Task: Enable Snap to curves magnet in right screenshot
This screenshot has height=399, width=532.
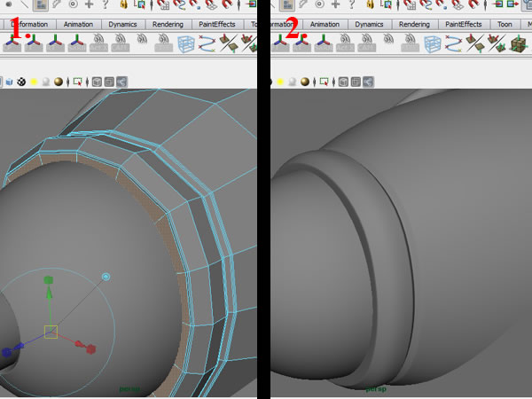Action: click(x=426, y=4)
